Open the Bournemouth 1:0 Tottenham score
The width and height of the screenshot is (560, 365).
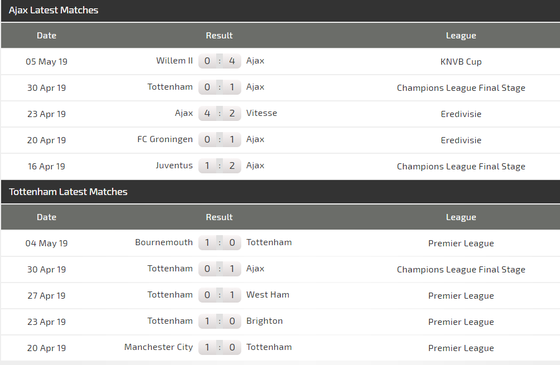click(219, 242)
